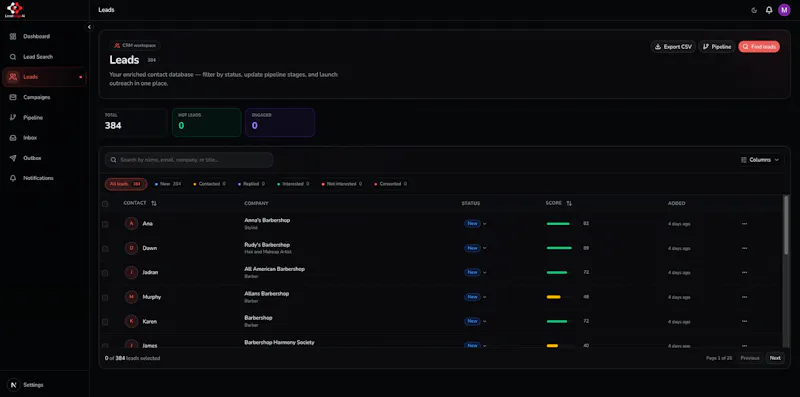This screenshot has height=397, width=800.
Task: Open notifications from the top bar bell
Action: [x=769, y=10]
